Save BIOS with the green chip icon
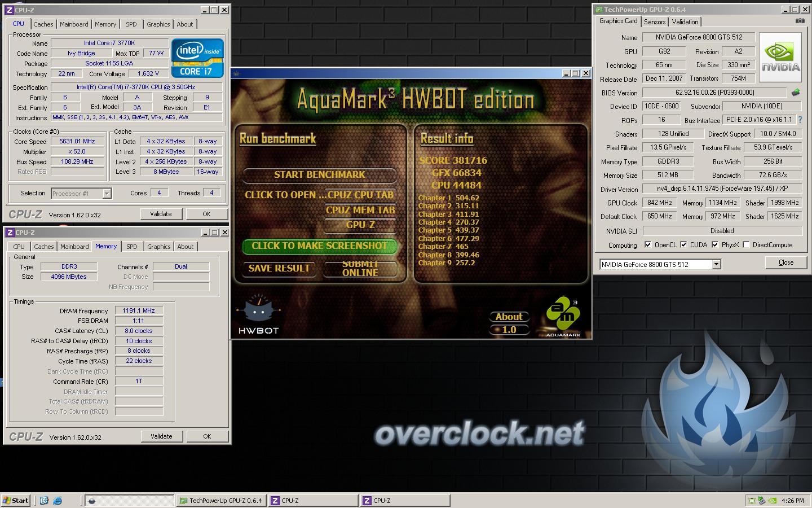 796,92
